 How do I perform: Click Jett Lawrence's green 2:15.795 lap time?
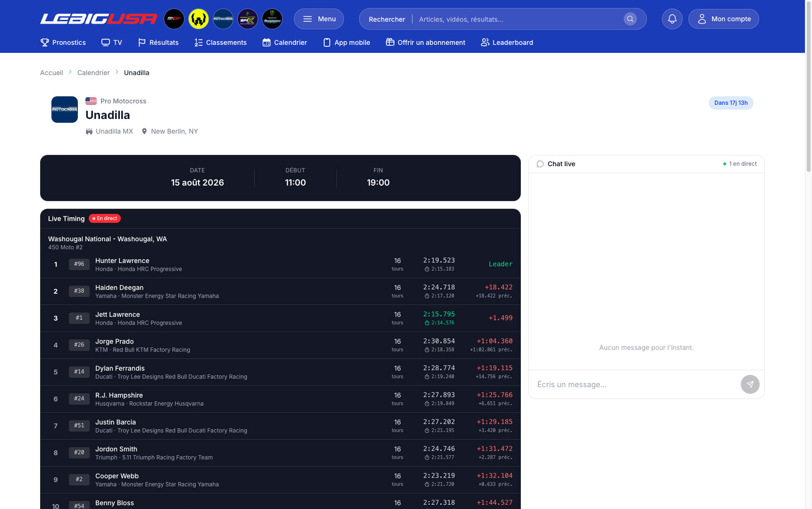pos(439,314)
